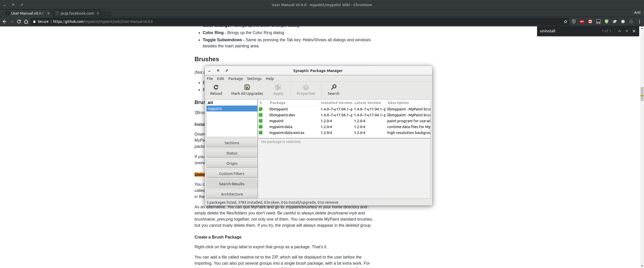
Task: Click the Origin filter button
Action: pos(232,163)
